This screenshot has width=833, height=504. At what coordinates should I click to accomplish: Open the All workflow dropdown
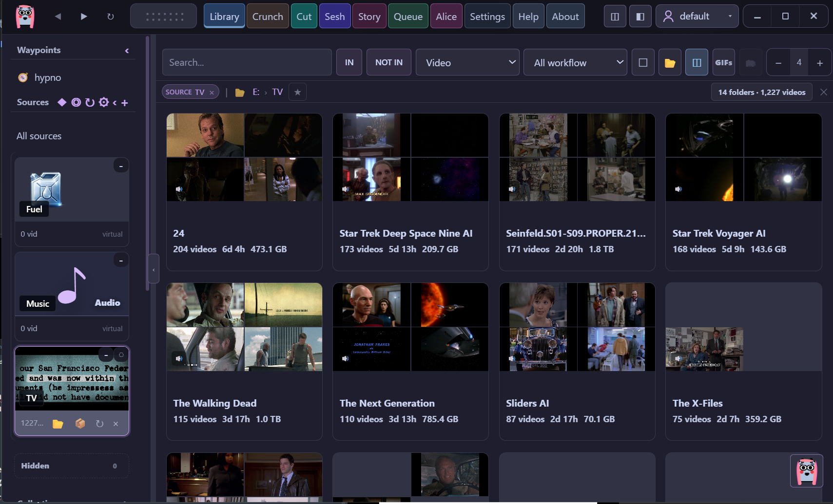point(575,62)
